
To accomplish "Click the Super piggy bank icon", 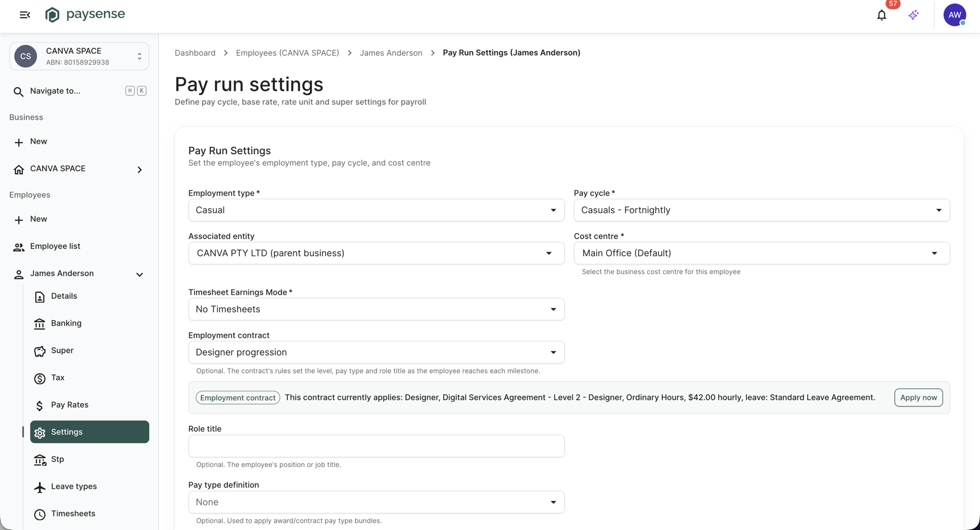I will (40, 351).
